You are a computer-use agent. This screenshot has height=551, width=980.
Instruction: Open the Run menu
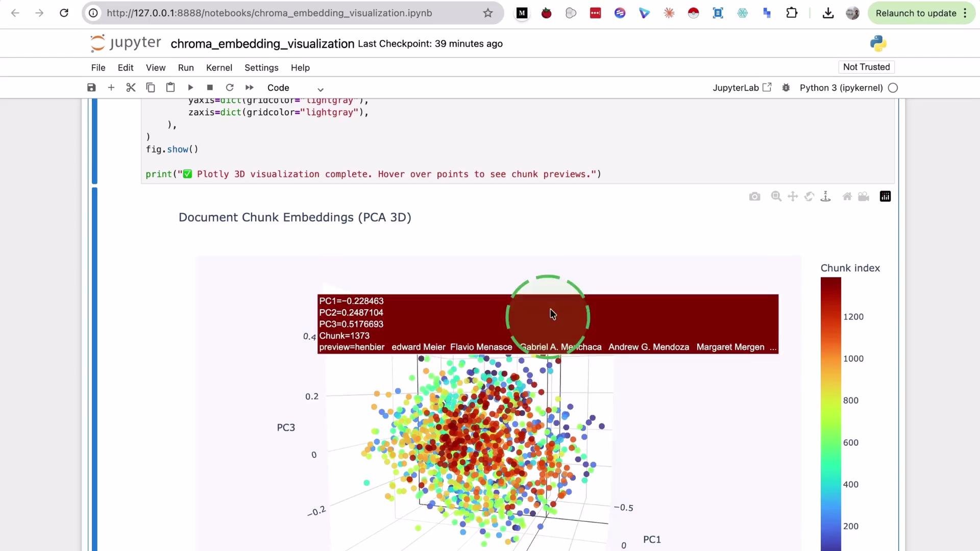[186, 67]
